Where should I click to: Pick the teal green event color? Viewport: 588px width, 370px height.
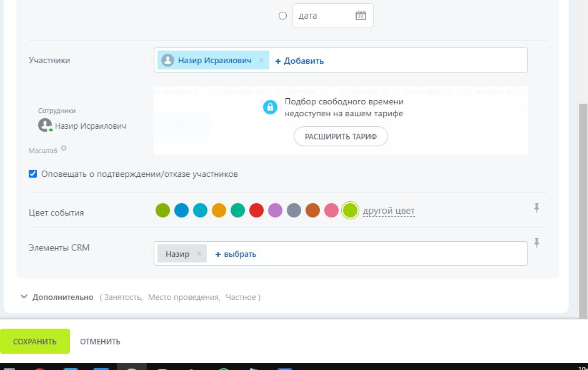(x=237, y=210)
